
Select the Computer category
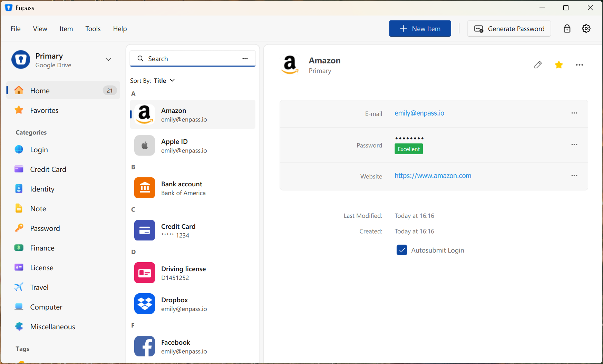click(x=63, y=307)
